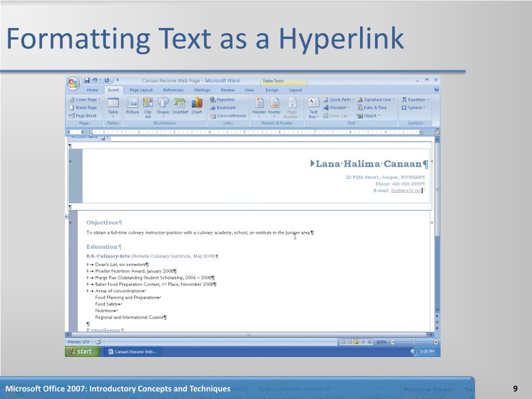The image size is (532, 399).
Task: Click the proofing errors status icon
Action: (x=98, y=342)
